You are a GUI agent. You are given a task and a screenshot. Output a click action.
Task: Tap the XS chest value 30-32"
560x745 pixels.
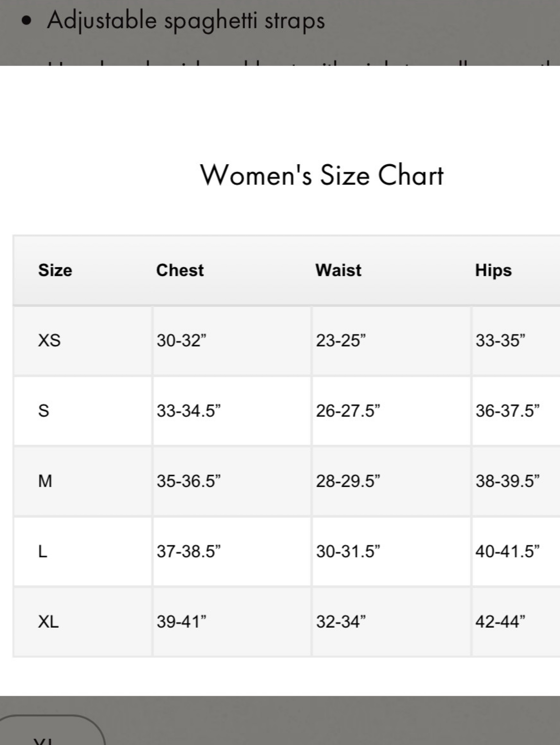pyautogui.click(x=181, y=340)
